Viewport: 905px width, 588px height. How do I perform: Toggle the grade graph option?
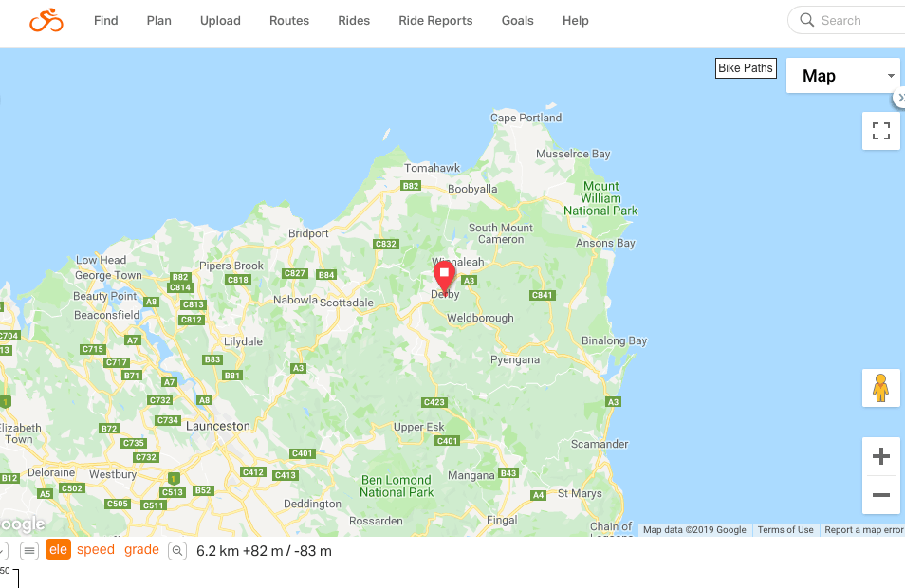point(142,549)
